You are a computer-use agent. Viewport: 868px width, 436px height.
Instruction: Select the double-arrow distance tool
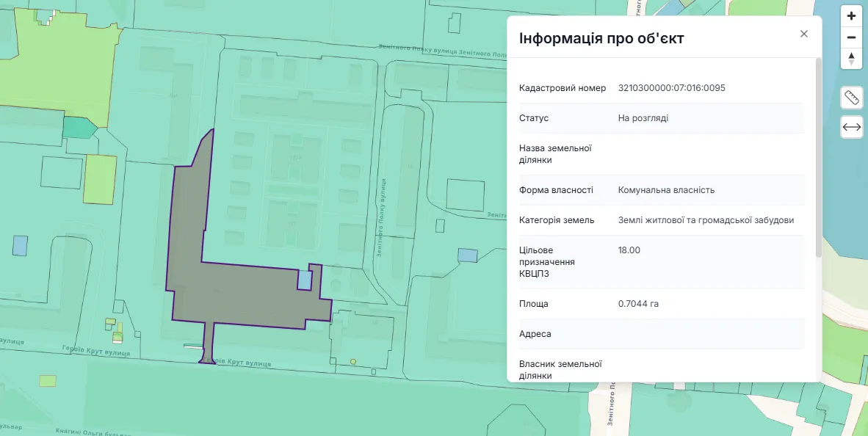pyautogui.click(x=851, y=127)
